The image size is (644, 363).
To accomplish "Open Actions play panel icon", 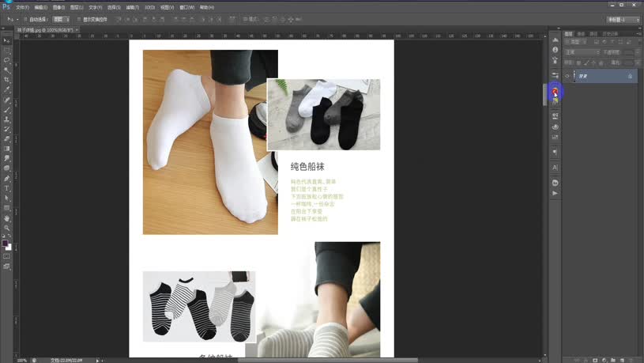I will click(555, 193).
